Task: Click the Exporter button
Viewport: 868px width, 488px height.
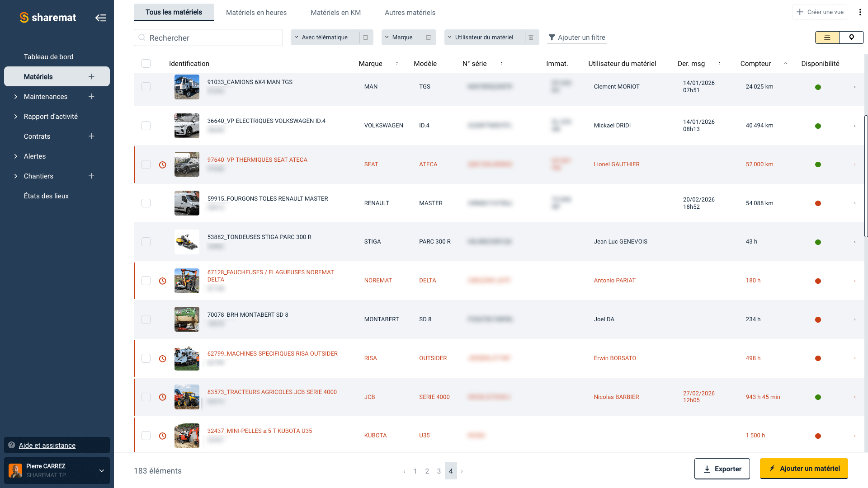Action: pos(722,469)
